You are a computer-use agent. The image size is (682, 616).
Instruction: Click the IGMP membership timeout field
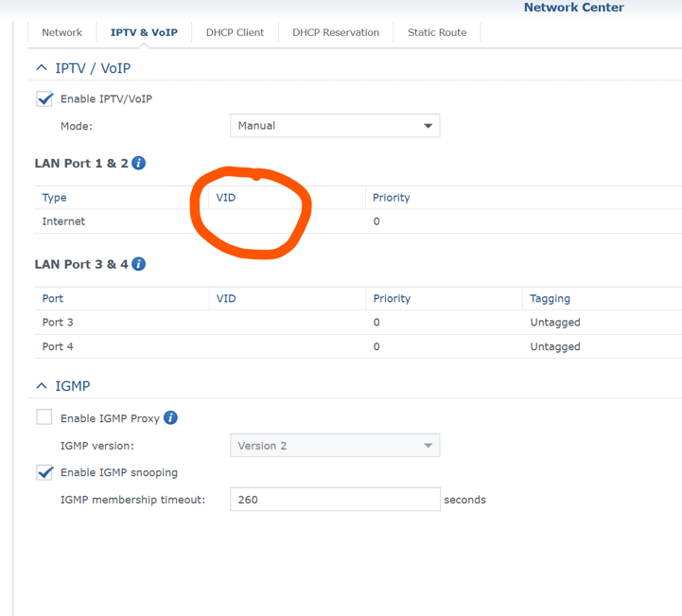coord(335,500)
